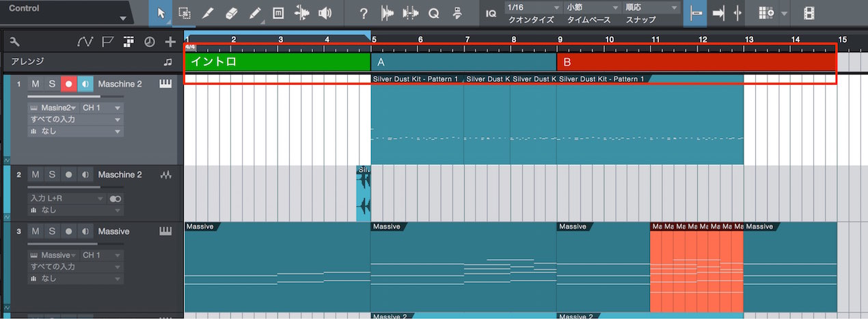Mute track 3 Massive
The height and width of the screenshot is (319, 868).
[x=36, y=232]
